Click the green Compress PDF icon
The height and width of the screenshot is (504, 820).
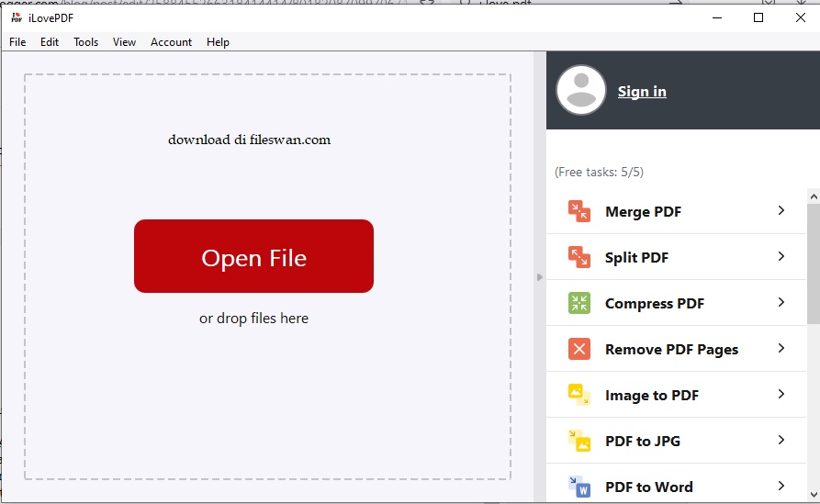point(578,303)
